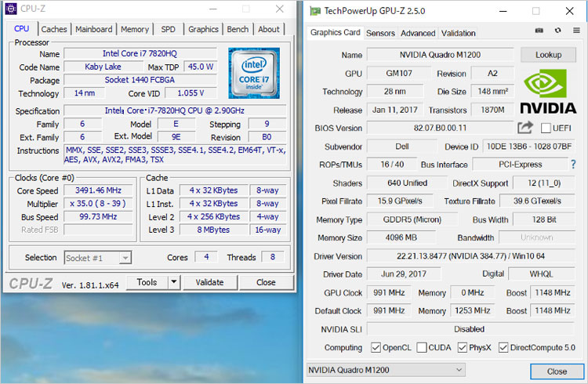Switch to the Memory tab in CPU-Z

135,29
